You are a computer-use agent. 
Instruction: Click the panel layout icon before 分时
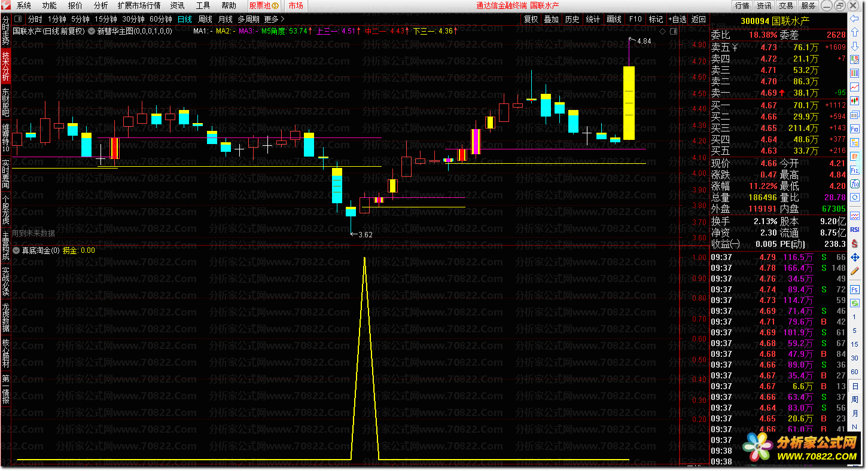click(17, 19)
